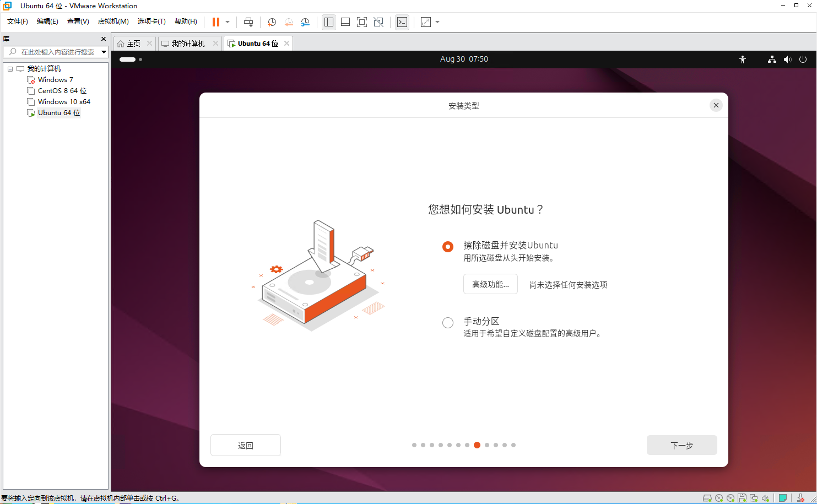Select Windows 10 x64 in the library
The width and height of the screenshot is (817, 504).
pyautogui.click(x=64, y=102)
